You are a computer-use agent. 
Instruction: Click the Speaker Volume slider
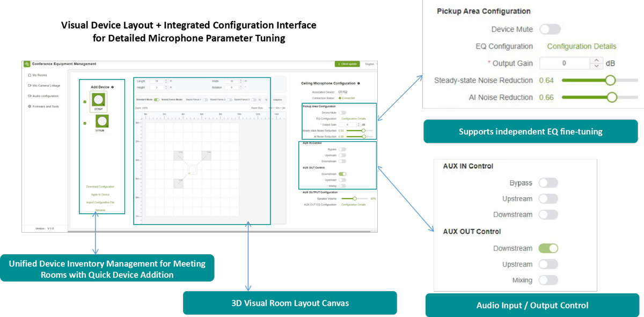coord(355,198)
